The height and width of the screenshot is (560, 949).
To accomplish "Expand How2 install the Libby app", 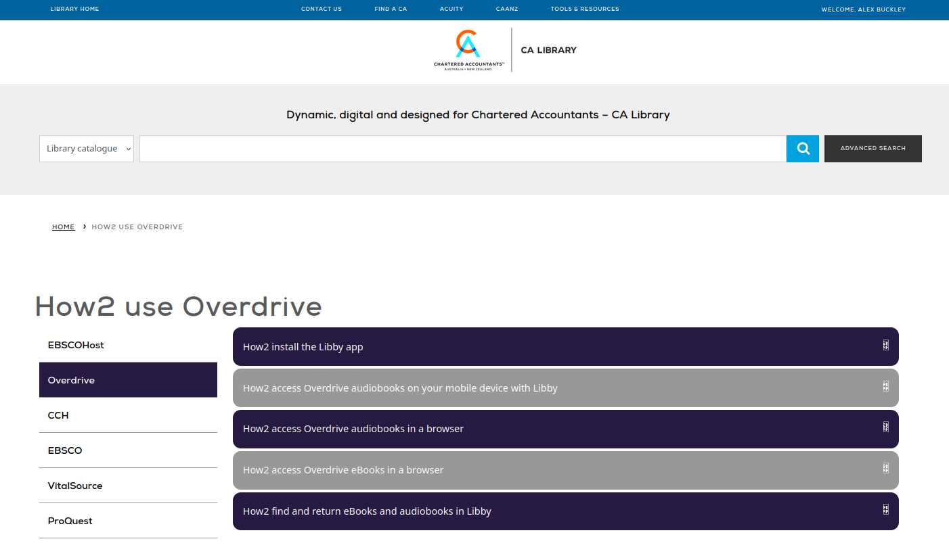I will pyautogui.click(x=566, y=347).
